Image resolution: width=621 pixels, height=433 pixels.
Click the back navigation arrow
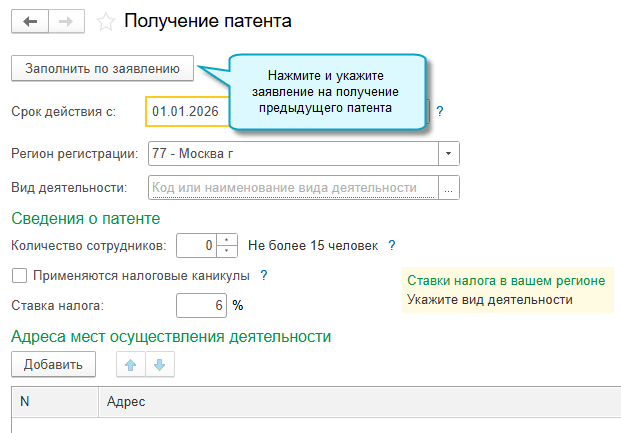tap(28, 21)
